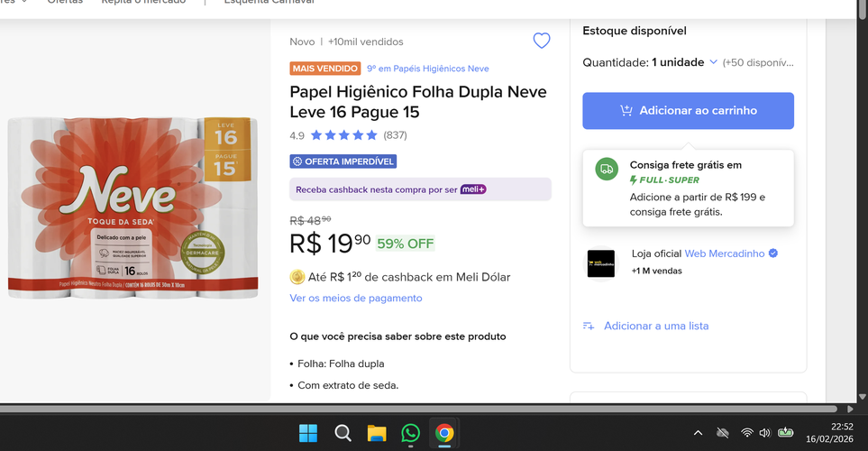Click the green delivery truck icon
This screenshot has width=868, height=451.
(607, 169)
